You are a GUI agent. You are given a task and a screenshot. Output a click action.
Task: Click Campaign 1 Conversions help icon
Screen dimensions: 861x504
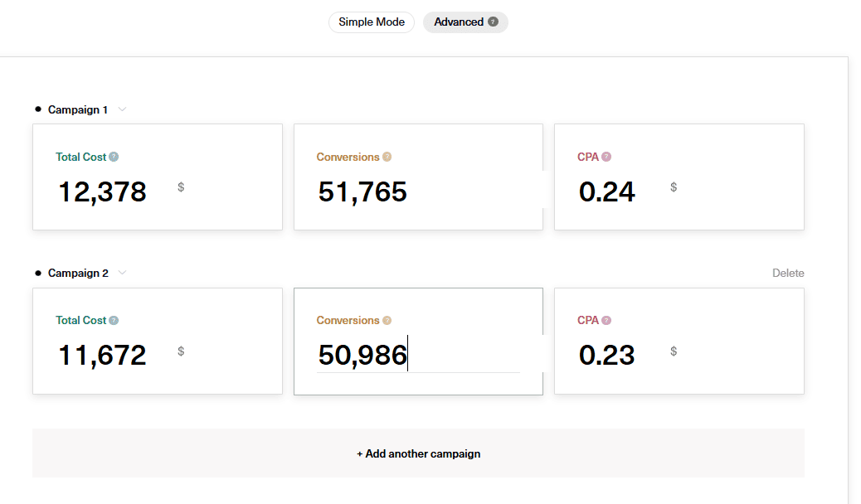click(x=387, y=157)
